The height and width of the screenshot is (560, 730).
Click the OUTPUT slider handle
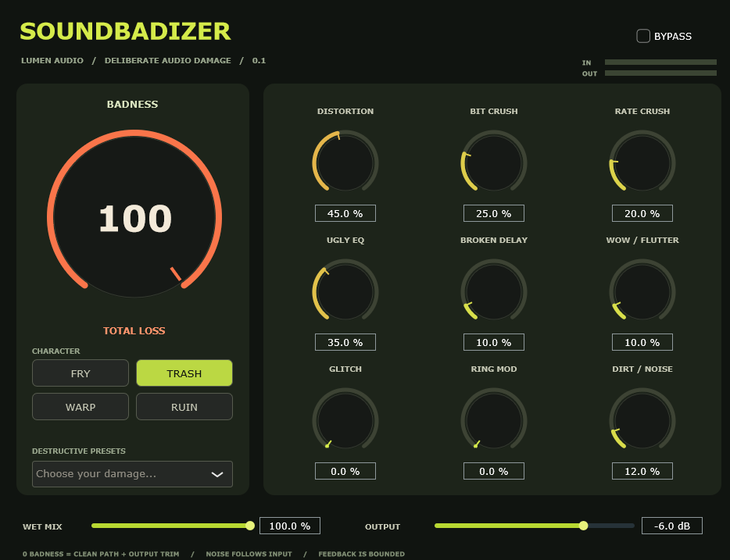coord(583,526)
